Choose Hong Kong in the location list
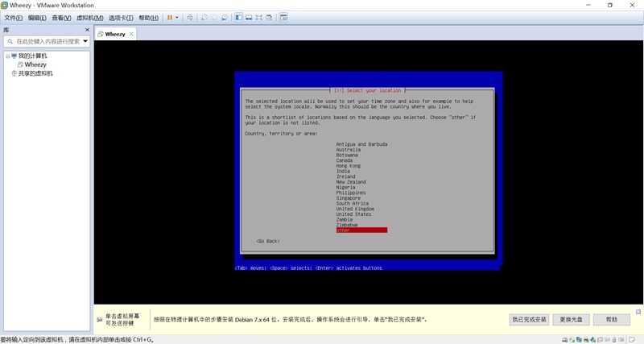 click(349, 166)
